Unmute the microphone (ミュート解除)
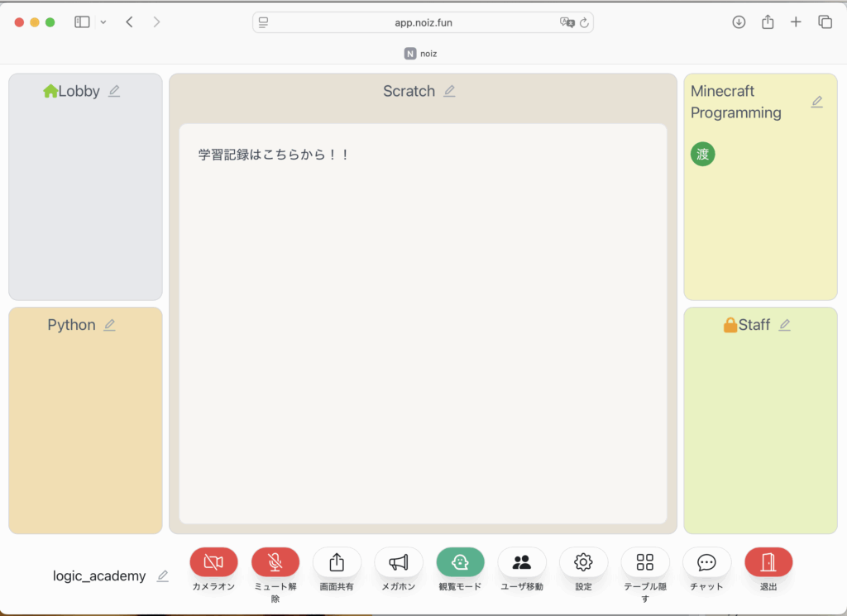The height and width of the screenshot is (616, 847). point(275,562)
